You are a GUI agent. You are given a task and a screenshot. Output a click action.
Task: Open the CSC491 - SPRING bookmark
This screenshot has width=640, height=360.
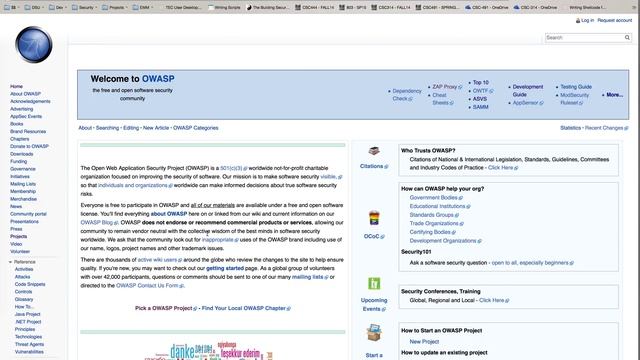[438, 7]
